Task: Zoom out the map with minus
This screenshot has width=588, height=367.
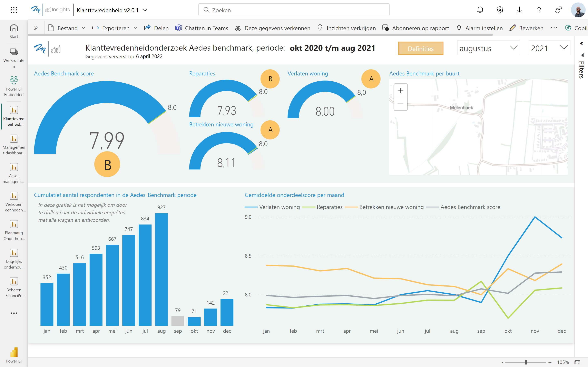Action: coord(401,104)
